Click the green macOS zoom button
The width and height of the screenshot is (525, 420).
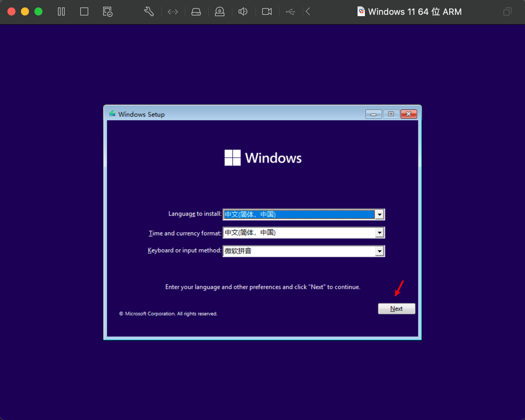pos(38,12)
